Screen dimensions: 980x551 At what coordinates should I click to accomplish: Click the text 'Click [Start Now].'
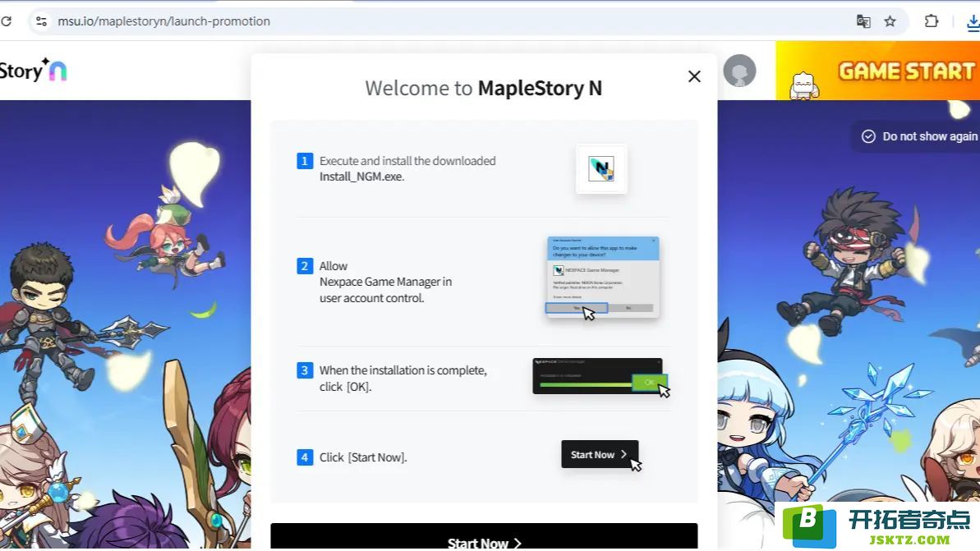[363, 457]
